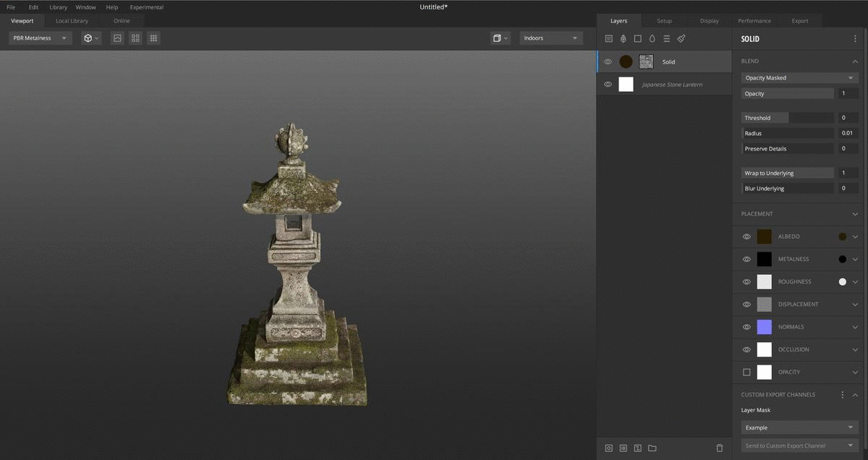Hide the Solid layer using its eye icon
The height and width of the screenshot is (460, 868).
608,62
